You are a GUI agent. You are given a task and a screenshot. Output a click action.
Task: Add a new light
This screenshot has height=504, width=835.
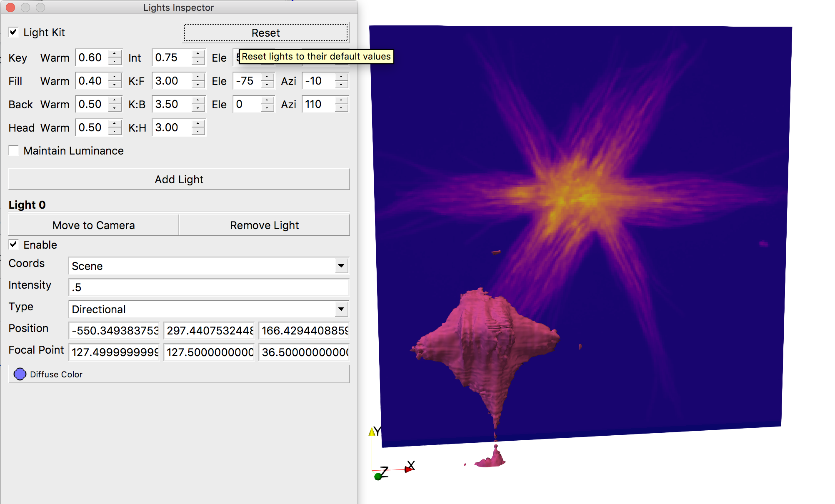(178, 179)
